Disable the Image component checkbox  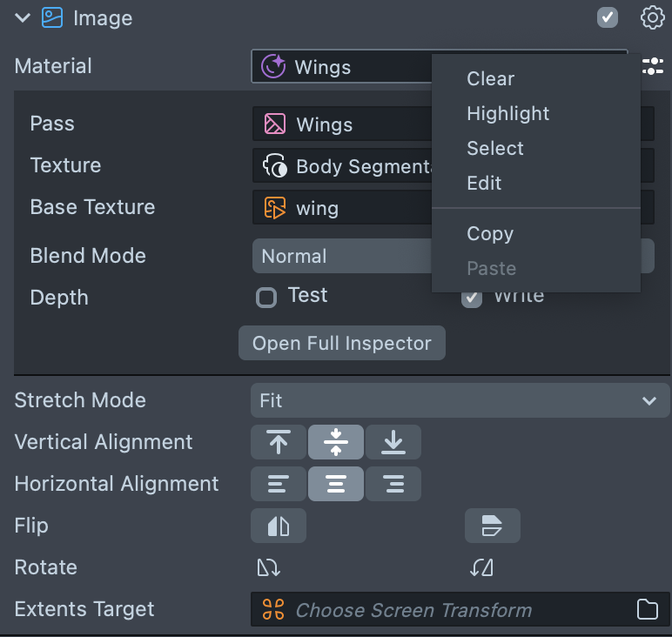pyautogui.click(x=608, y=17)
